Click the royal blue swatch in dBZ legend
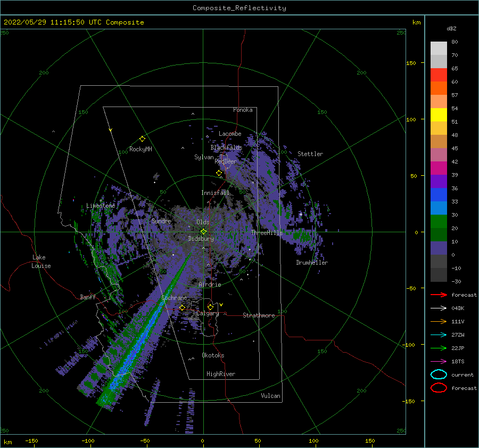The image size is (479, 448). coord(439,194)
